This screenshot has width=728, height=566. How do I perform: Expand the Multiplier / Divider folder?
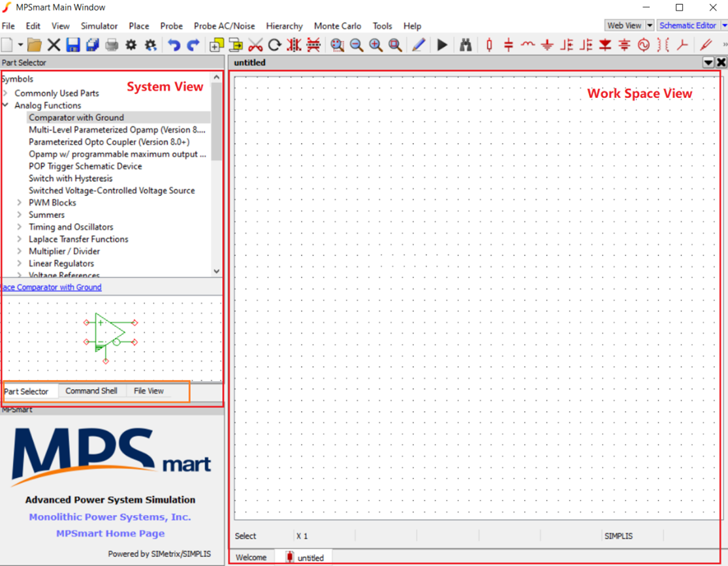(20, 251)
